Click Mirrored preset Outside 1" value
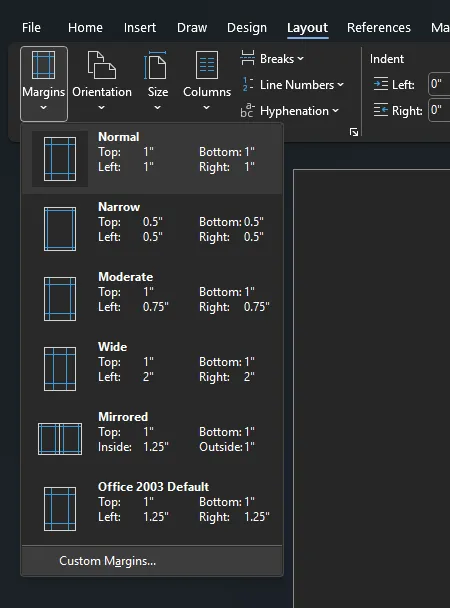Viewport: 450px width, 608px height. tap(249, 447)
